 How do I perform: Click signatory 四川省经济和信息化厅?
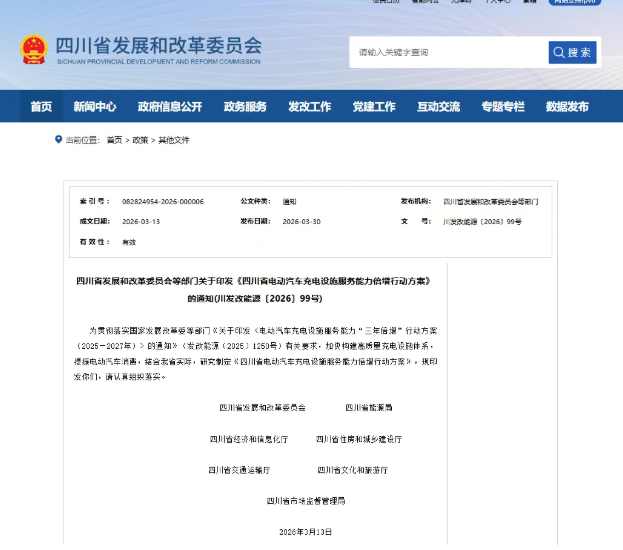(249, 439)
